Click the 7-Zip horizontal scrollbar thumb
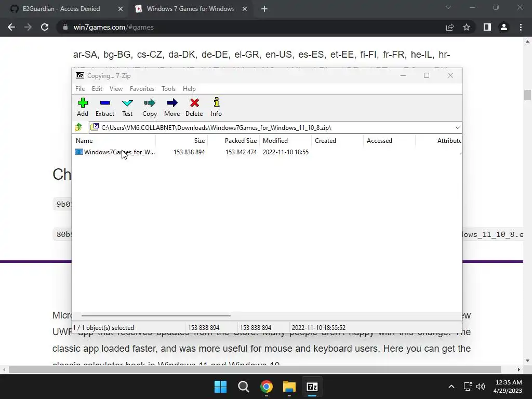The height and width of the screenshot is (399, 532). click(x=156, y=315)
